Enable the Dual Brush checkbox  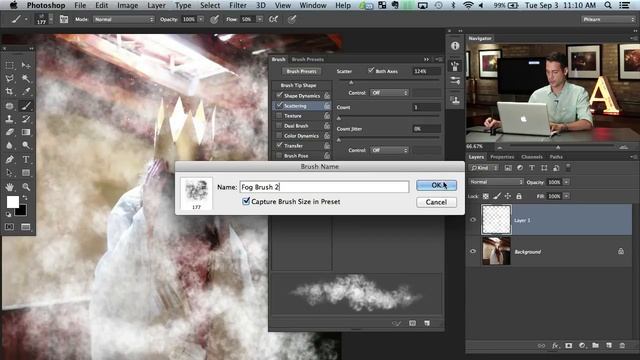click(x=279, y=126)
